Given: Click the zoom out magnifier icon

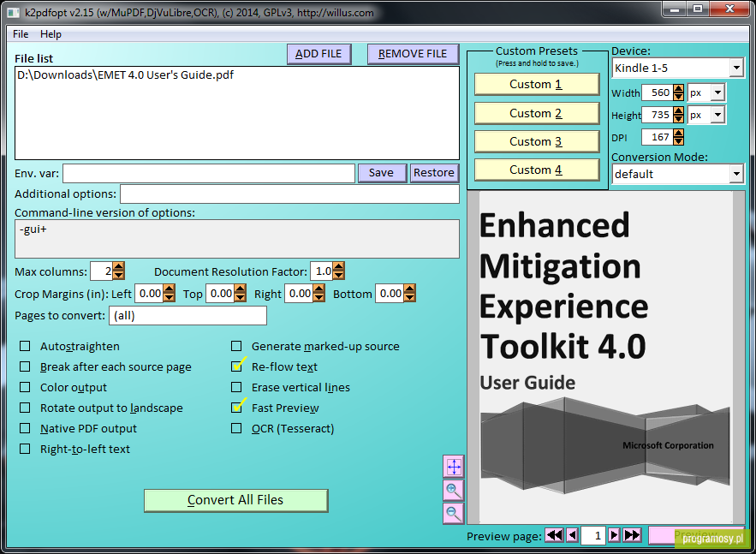Looking at the screenshot, I should [454, 513].
